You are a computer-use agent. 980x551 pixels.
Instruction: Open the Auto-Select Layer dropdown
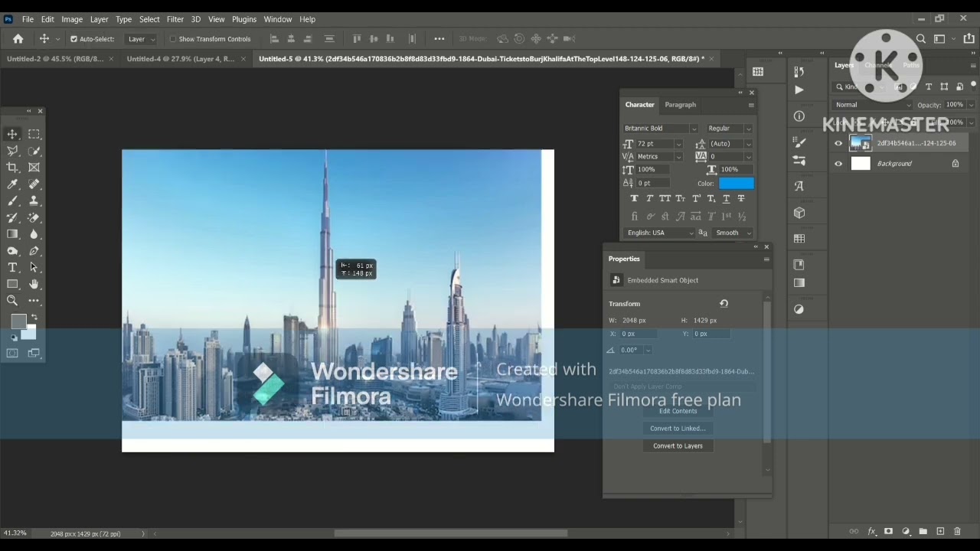pyautogui.click(x=141, y=39)
